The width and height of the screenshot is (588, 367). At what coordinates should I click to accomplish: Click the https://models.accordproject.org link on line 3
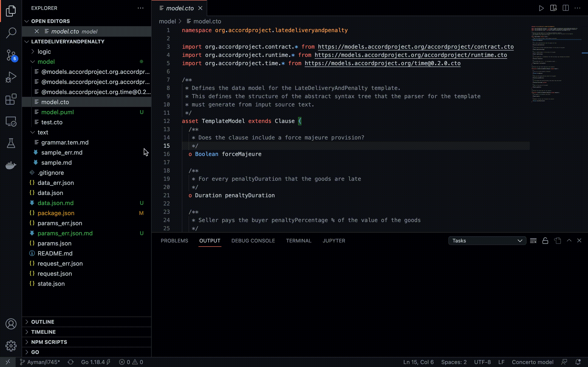click(x=416, y=47)
